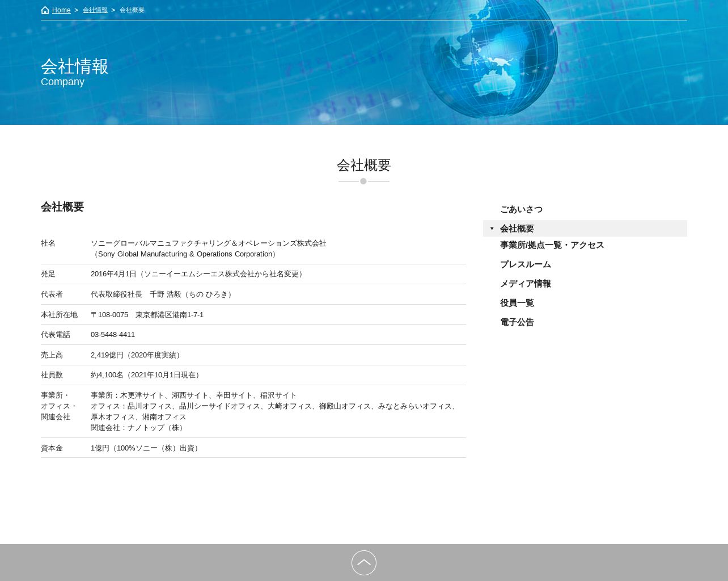Open the Home breadcrumb link

[x=61, y=10]
